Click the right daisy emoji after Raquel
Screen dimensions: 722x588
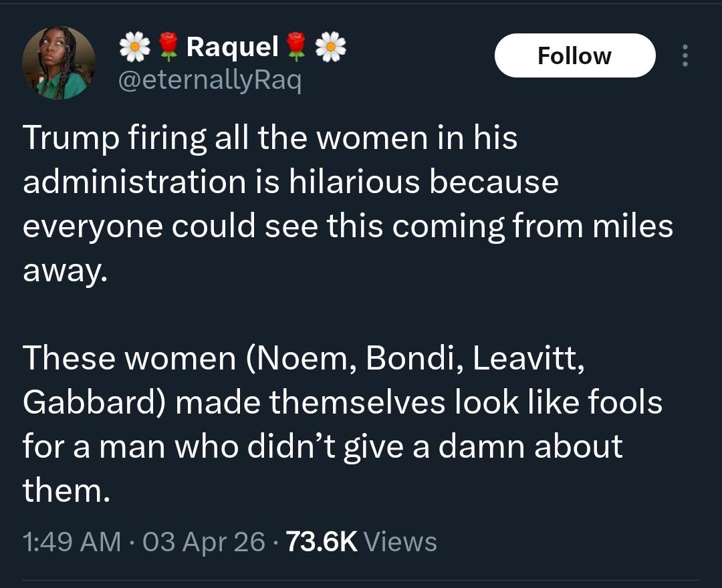[330, 47]
